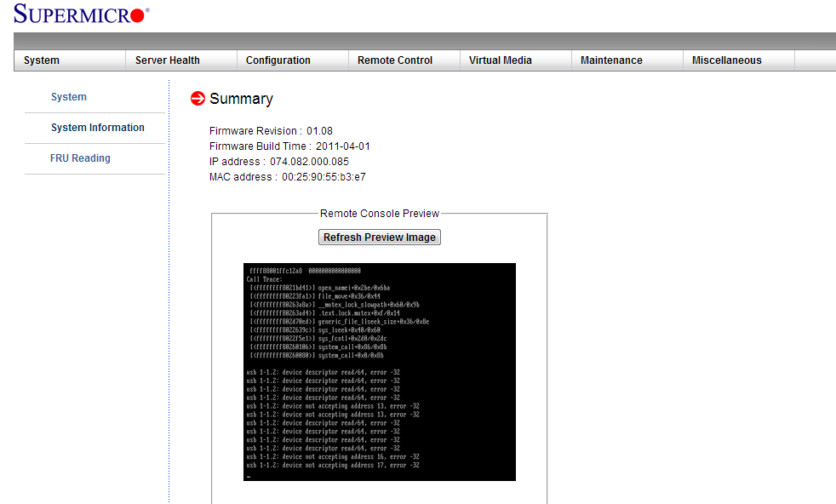Screen dimensions: 836x504
Task: Switch to the Server Health tab
Action: pyautogui.click(x=167, y=60)
